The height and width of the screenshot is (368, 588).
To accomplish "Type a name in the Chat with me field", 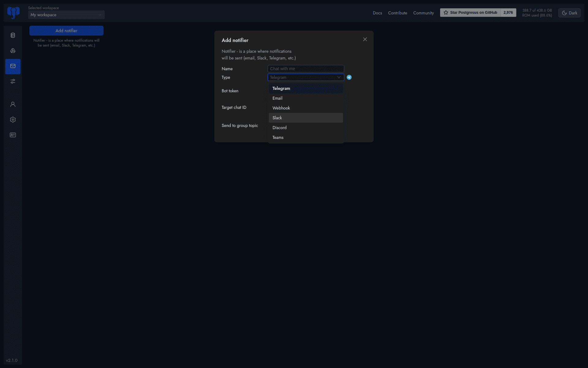I will (305, 68).
